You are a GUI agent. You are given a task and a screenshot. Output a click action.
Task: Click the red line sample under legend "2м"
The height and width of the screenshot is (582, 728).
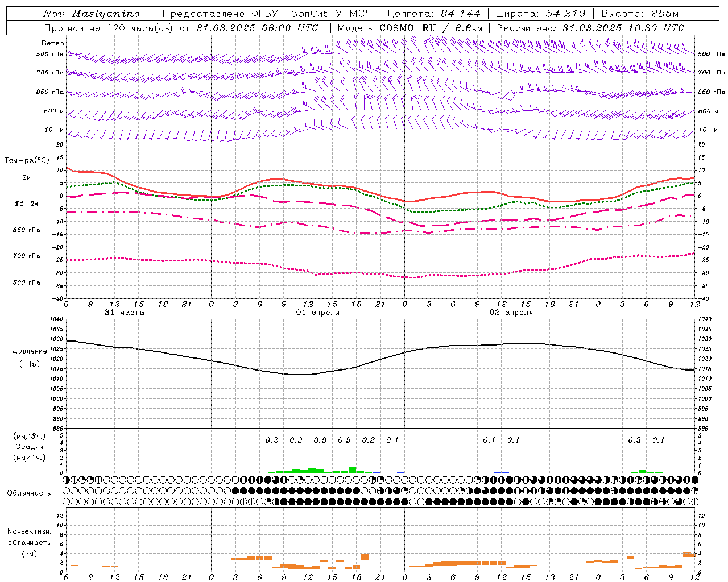click(x=26, y=184)
